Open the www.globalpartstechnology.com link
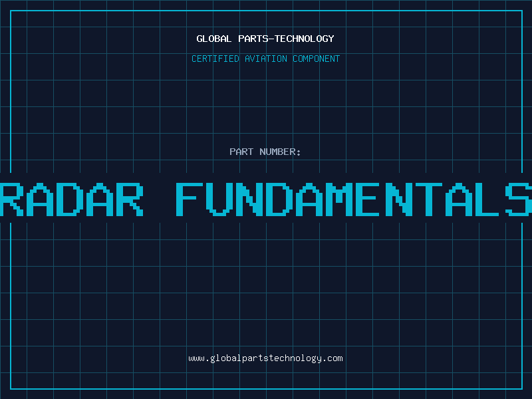The height and width of the screenshot is (399, 532). pos(265,358)
